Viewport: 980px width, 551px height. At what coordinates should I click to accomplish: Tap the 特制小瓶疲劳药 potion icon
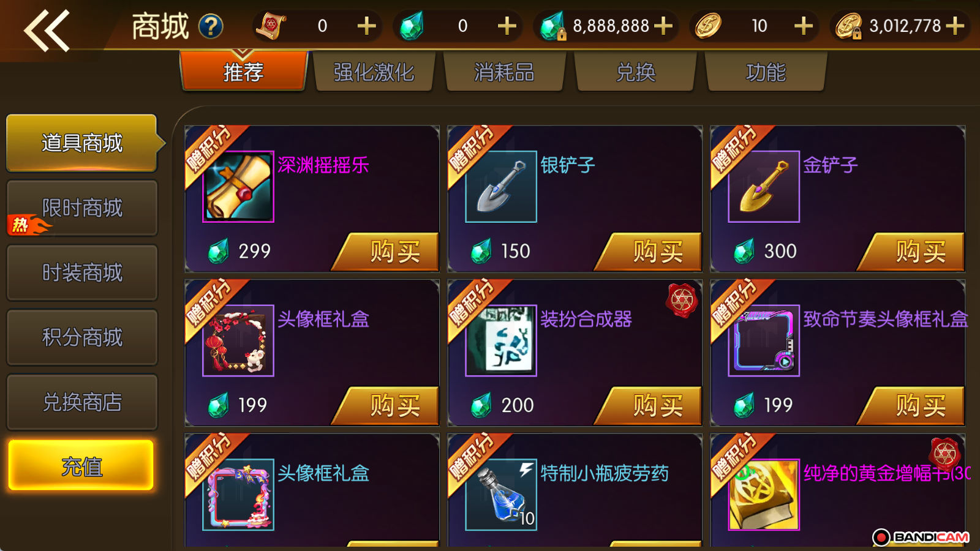coord(501,495)
